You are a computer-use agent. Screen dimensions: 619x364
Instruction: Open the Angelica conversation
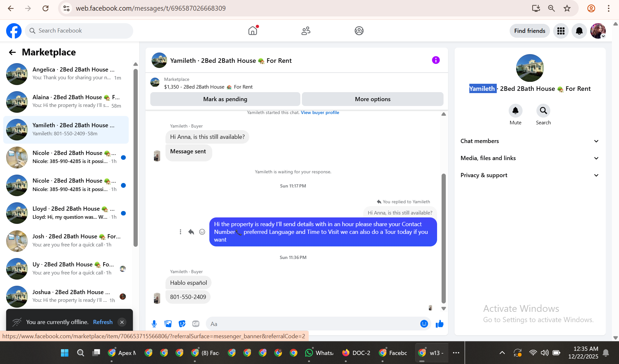pos(66,74)
